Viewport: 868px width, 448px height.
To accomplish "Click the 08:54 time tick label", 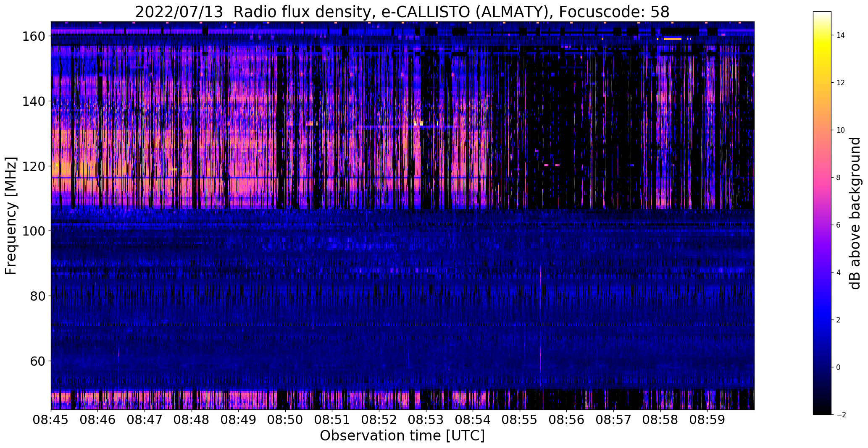I will 473,420.
